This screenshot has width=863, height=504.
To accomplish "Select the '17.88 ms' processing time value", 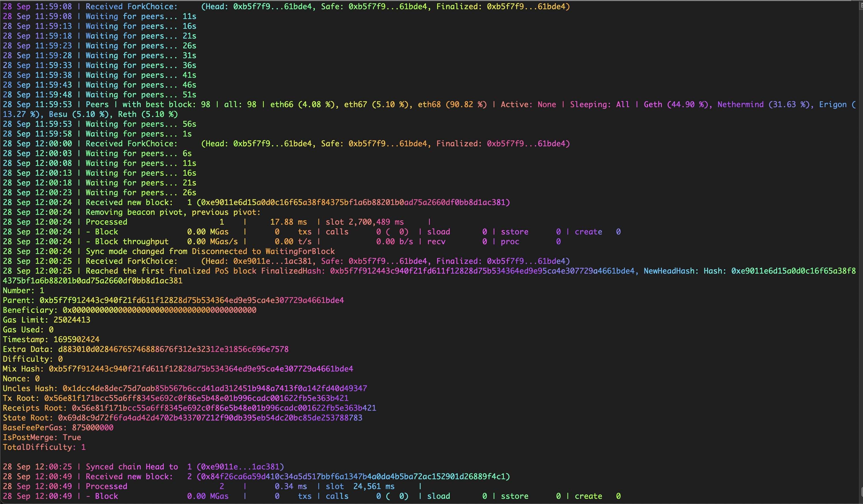I will (x=288, y=222).
